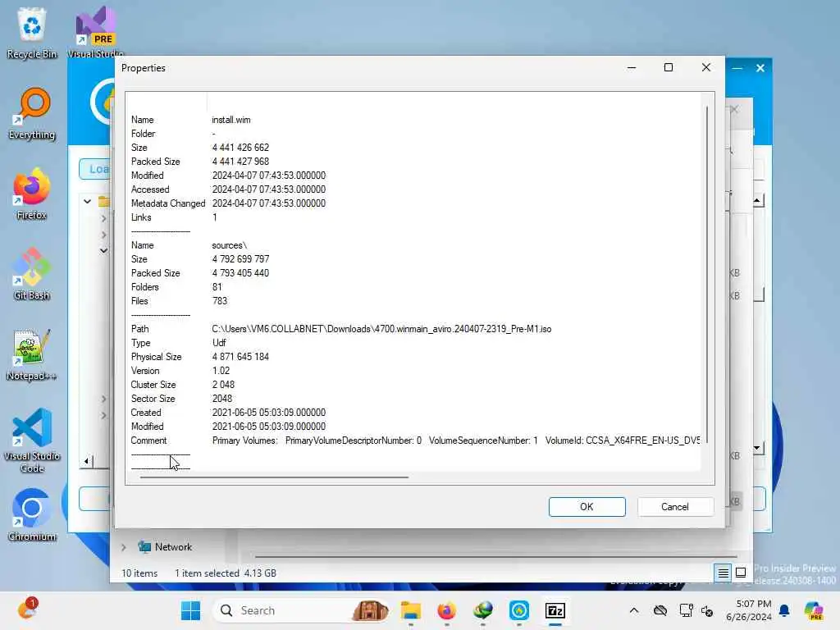Screen dimensions: 840x630
Task: Switch to 7-Zip taskbar icon
Action: (x=555, y=610)
